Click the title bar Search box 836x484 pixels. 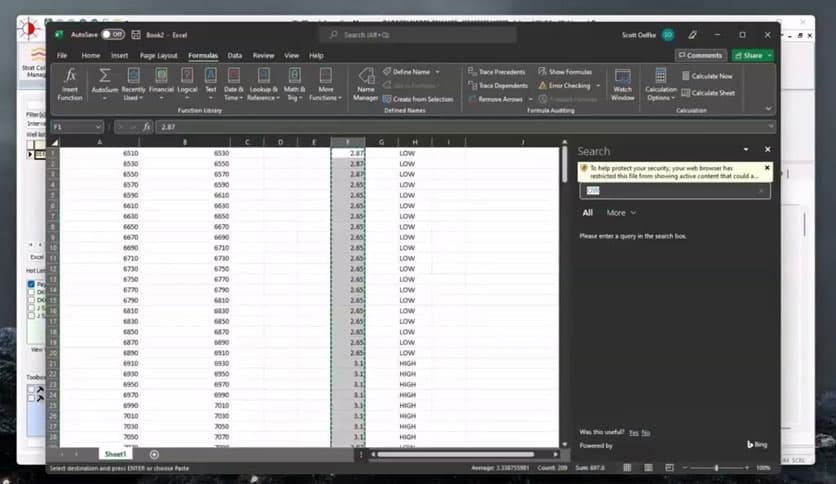tap(417, 35)
